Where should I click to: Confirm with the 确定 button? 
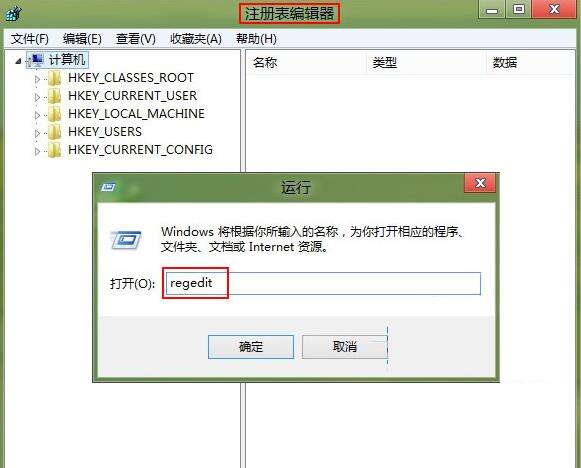click(x=251, y=347)
